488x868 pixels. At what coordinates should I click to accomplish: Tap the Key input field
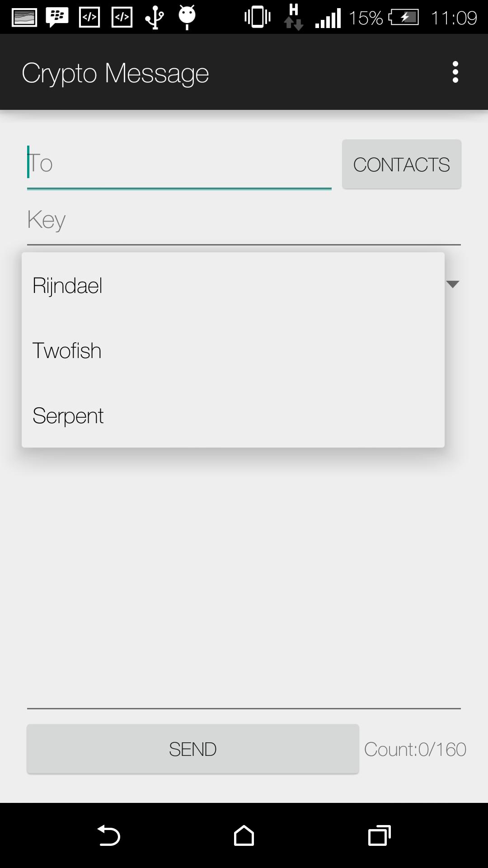[244, 220]
